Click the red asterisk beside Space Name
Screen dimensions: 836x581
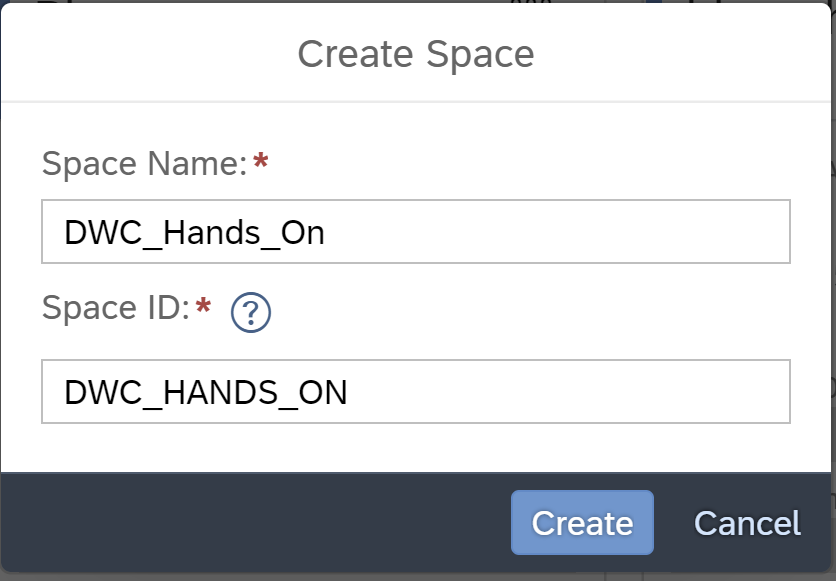click(261, 159)
